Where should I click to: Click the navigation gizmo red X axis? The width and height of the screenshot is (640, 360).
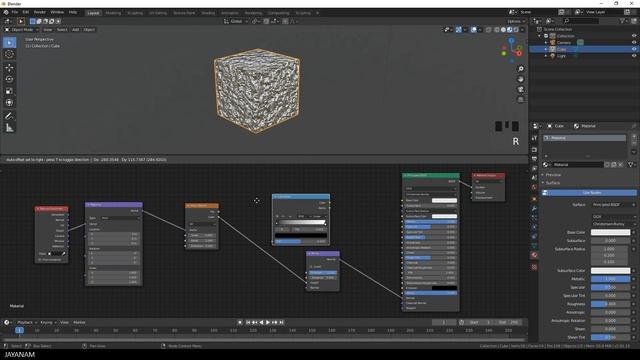[519, 53]
